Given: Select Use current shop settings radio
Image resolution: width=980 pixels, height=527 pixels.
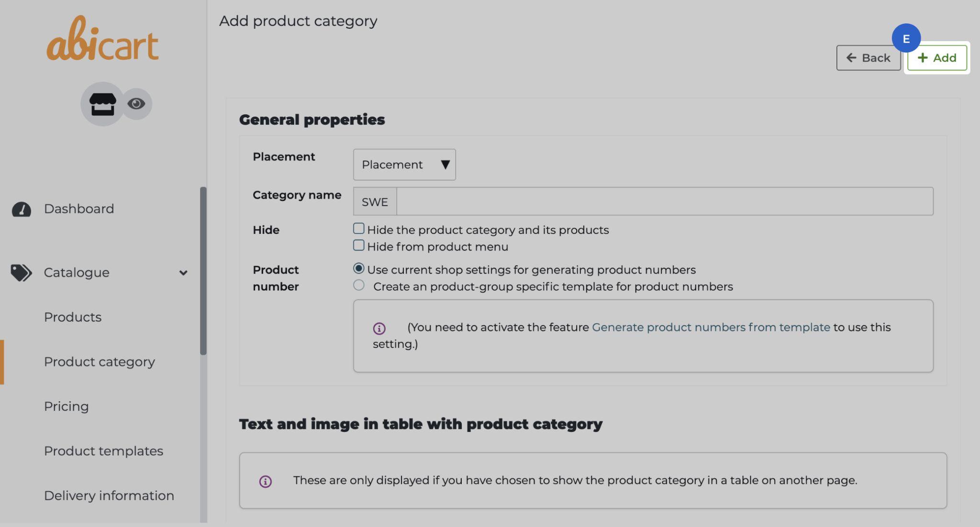Looking at the screenshot, I should (x=358, y=268).
